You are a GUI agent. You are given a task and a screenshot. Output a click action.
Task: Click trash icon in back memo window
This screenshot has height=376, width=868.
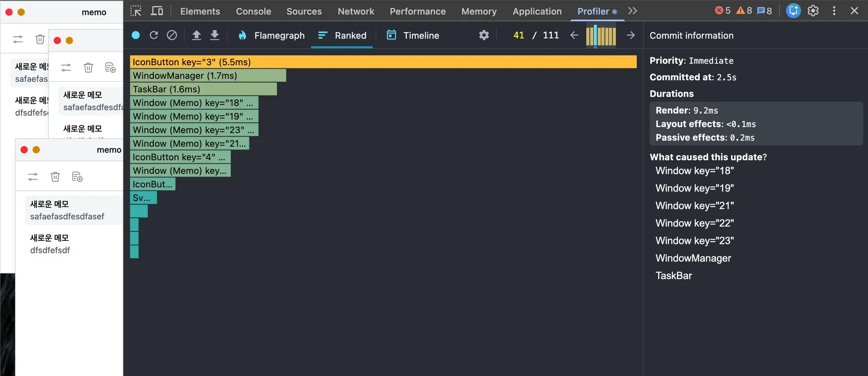pos(40,39)
